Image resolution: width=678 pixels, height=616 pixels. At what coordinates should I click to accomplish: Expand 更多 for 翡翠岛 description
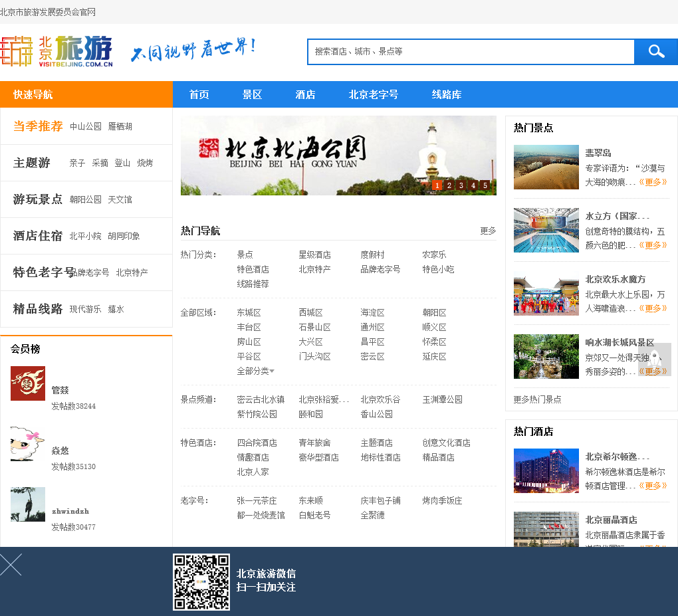point(653,182)
